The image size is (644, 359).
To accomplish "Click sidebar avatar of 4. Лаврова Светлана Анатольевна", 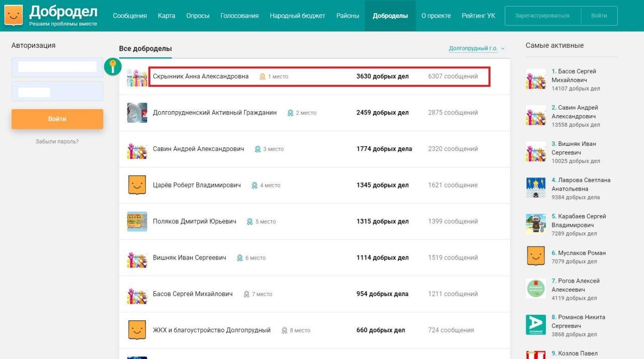I will [536, 188].
